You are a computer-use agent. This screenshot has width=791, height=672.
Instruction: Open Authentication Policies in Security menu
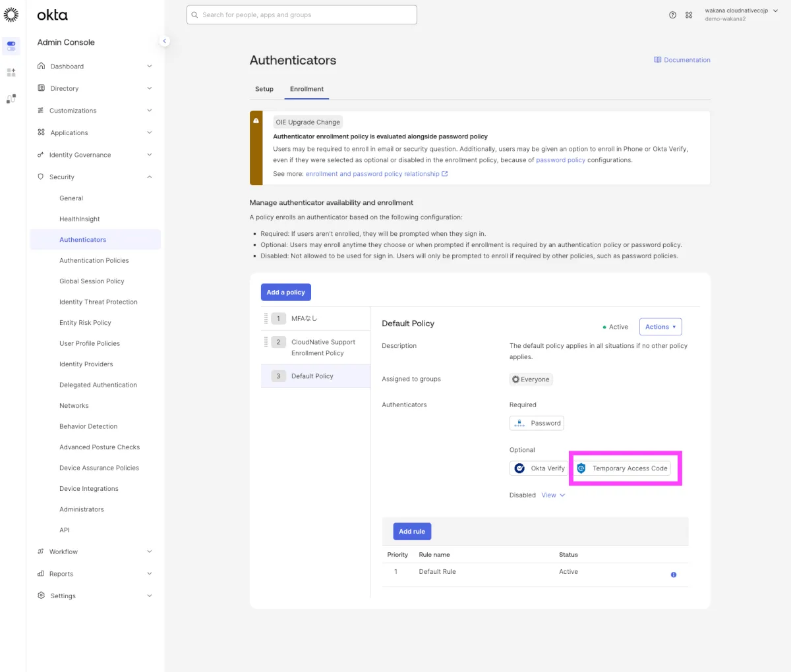[94, 260]
